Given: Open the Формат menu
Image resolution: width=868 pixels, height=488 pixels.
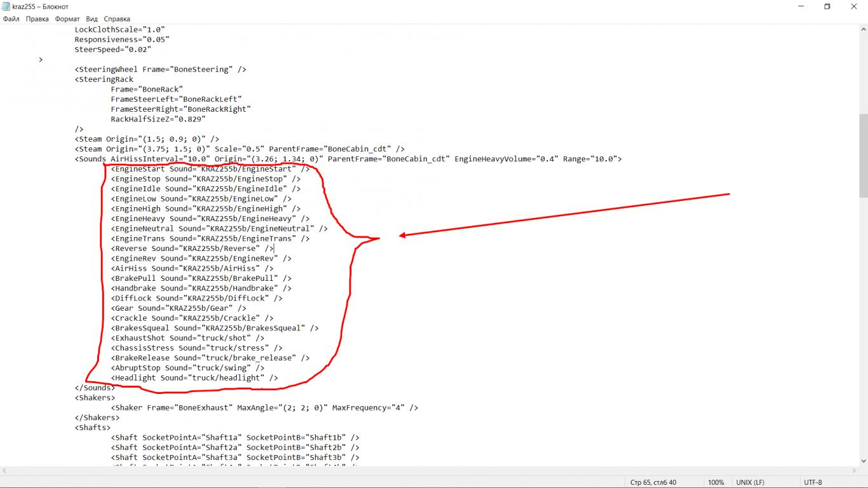Looking at the screenshot, I should pyautogui.click(x=67, y=19).
